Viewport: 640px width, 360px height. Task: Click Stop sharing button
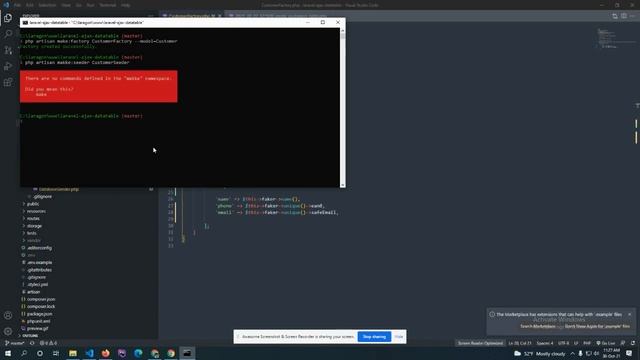click(x=374, y=337)
